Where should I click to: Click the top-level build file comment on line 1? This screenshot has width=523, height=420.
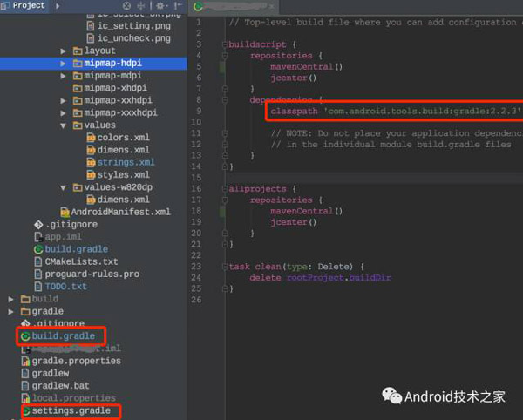(376, 23)
